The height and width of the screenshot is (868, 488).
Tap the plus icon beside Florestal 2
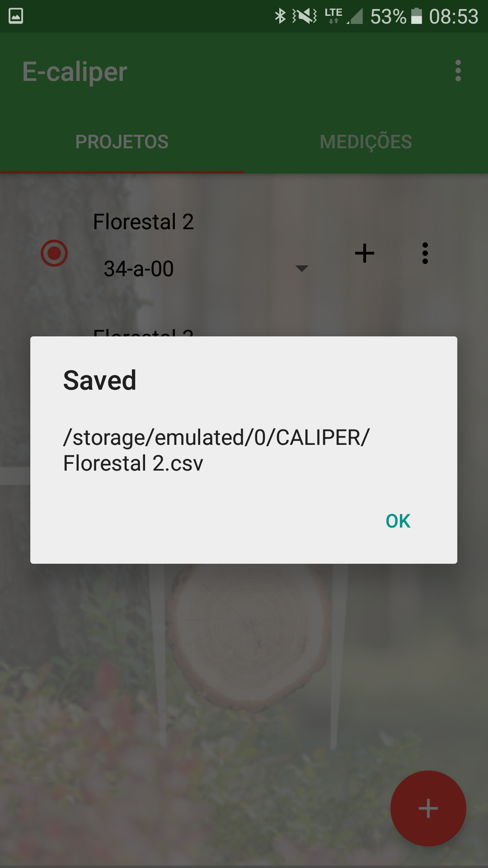(x=364, y=253)
